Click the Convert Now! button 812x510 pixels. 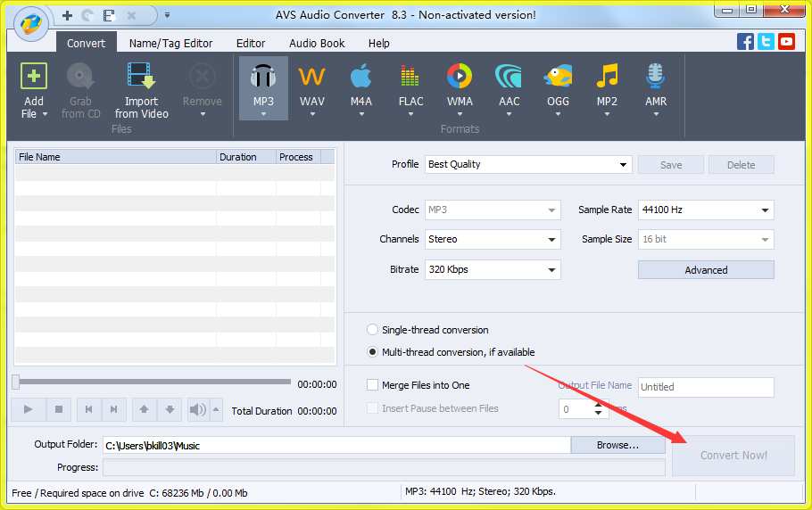[733, 456]
